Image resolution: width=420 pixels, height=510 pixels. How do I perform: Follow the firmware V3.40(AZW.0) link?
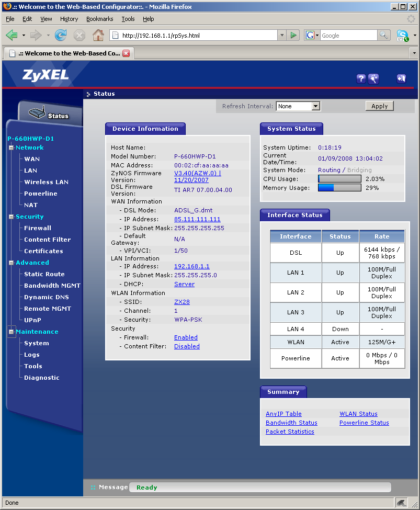(198, 177)
